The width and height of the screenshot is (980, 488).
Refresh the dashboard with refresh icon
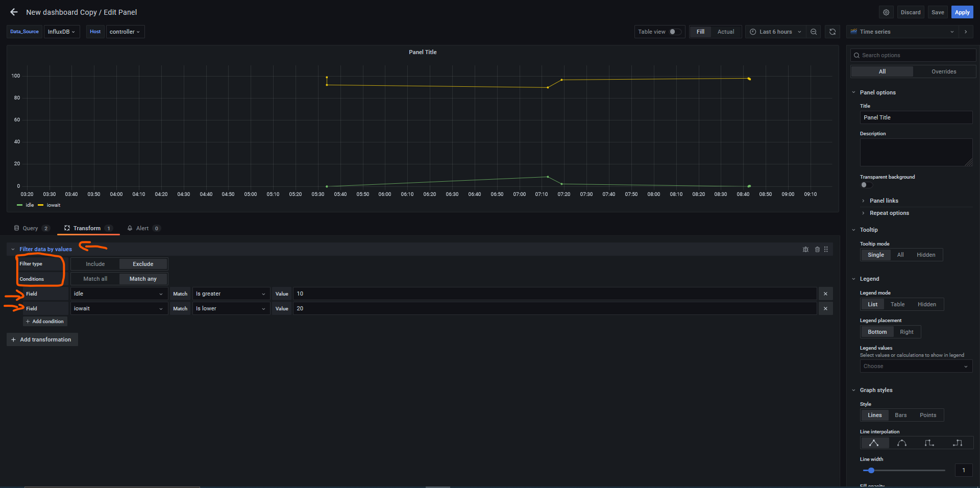[832, 32]
